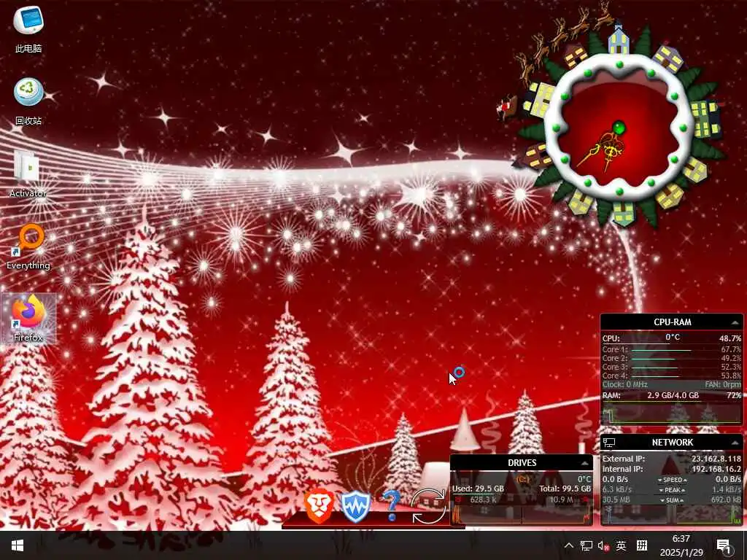Image resolution: width=747 pixels, height=560 pixels.
Task: Click the muted volume tray icon
Action: pos(603,546)
